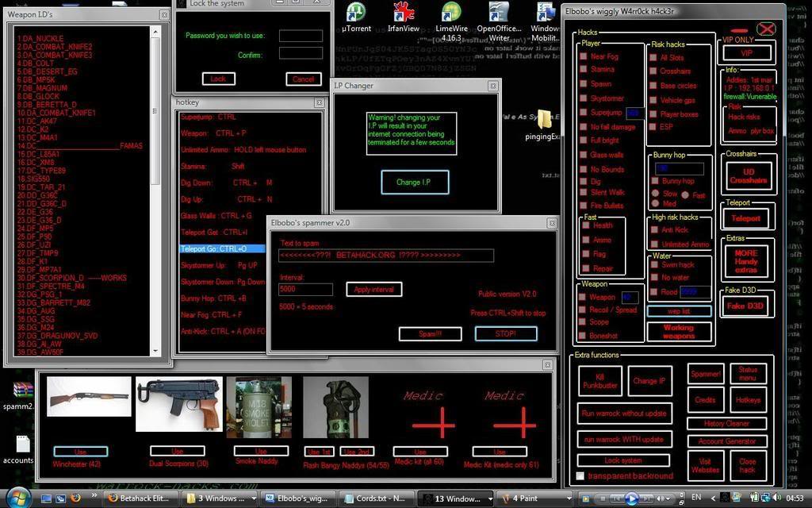The image size is (812, 508).
Task: Tick the Swim hack checkbox
Action: [x=654, y=264]
